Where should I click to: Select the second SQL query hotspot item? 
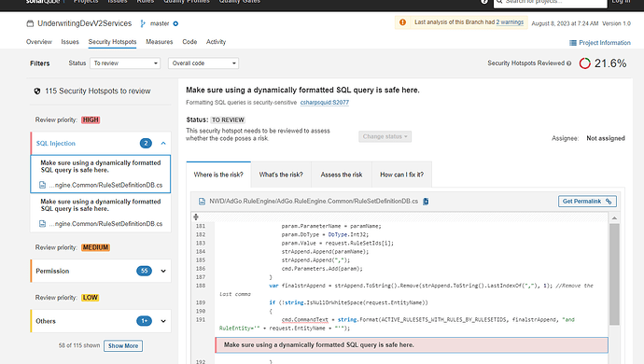click(x=101, y=213)
